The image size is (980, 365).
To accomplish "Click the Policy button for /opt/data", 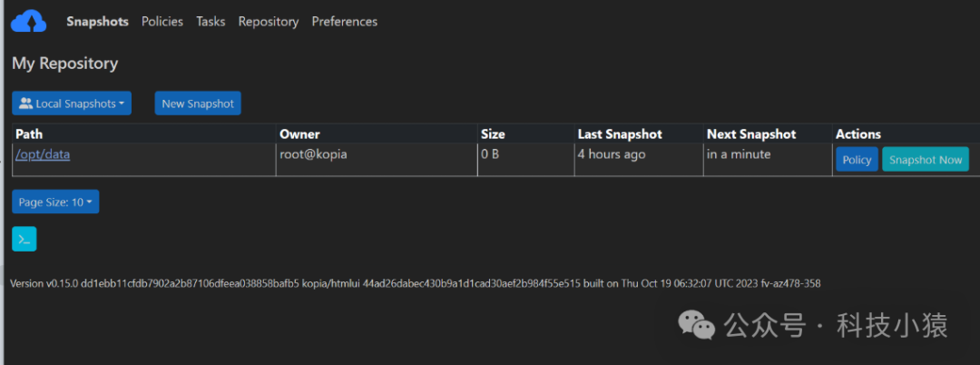I will click(x=857, y=160).
